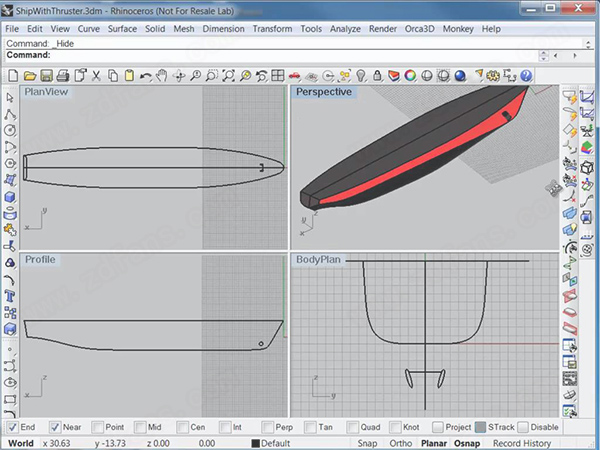Click the Open file folder icon
The image size is (600, 450).
[30, 75]
